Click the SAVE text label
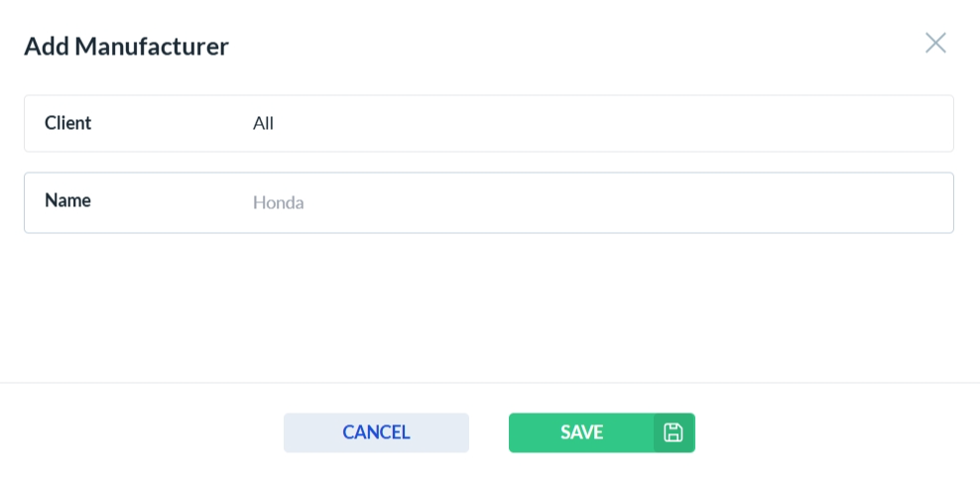This screenshot has height=477, width=980. pos(581,432)
